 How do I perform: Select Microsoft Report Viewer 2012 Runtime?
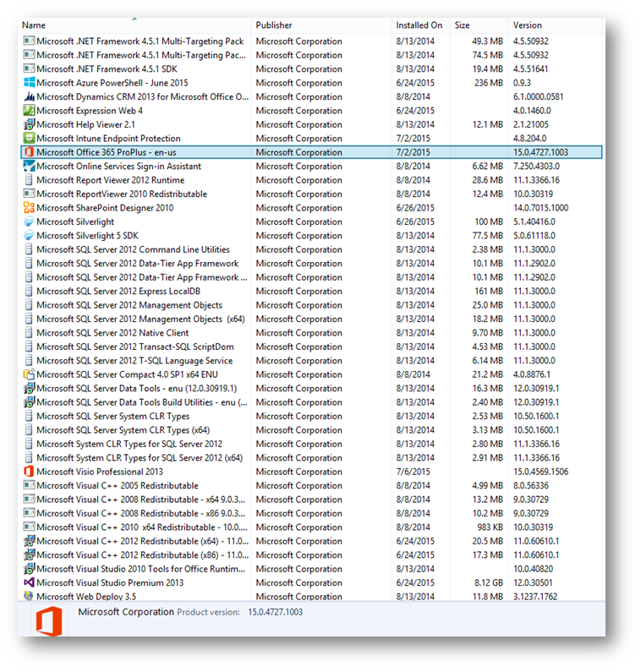point(111,180)
